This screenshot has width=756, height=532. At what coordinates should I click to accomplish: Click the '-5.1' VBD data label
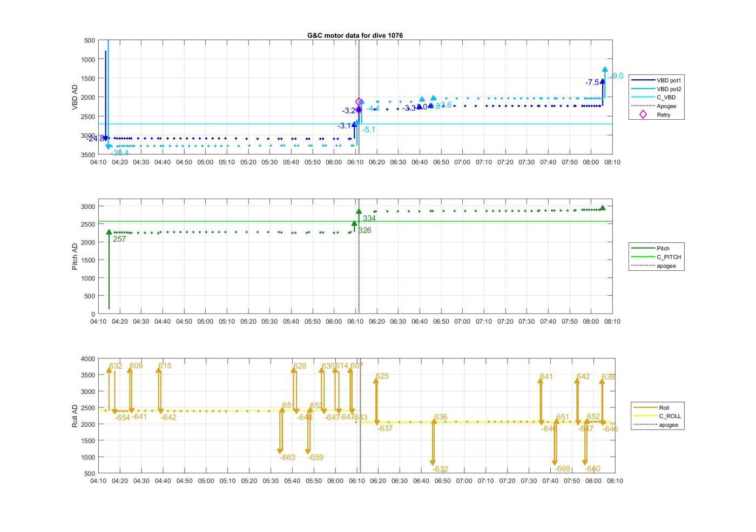click(x=368, y=129)
